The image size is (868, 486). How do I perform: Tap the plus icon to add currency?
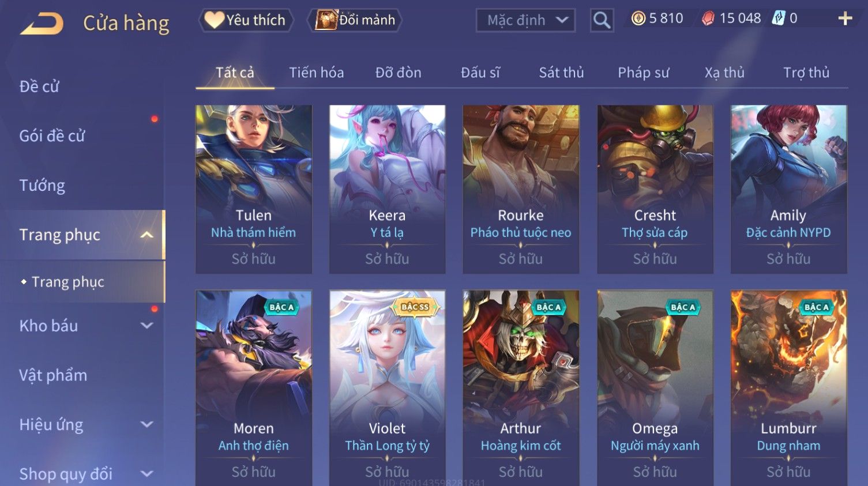[845, 19]
